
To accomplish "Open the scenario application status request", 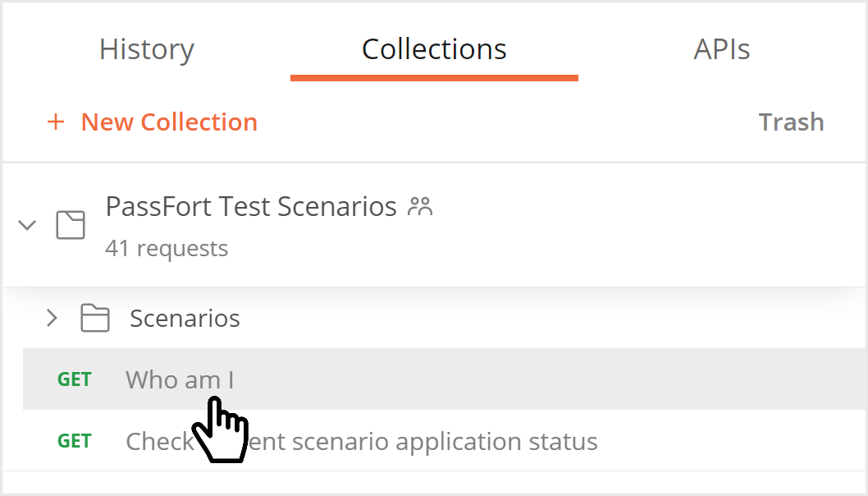I will click(x=362, y=441).
